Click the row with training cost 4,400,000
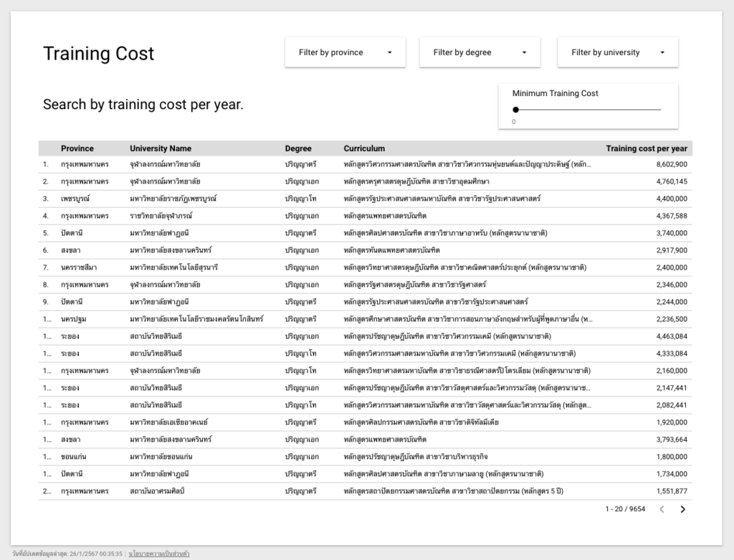 pos(365,199)
